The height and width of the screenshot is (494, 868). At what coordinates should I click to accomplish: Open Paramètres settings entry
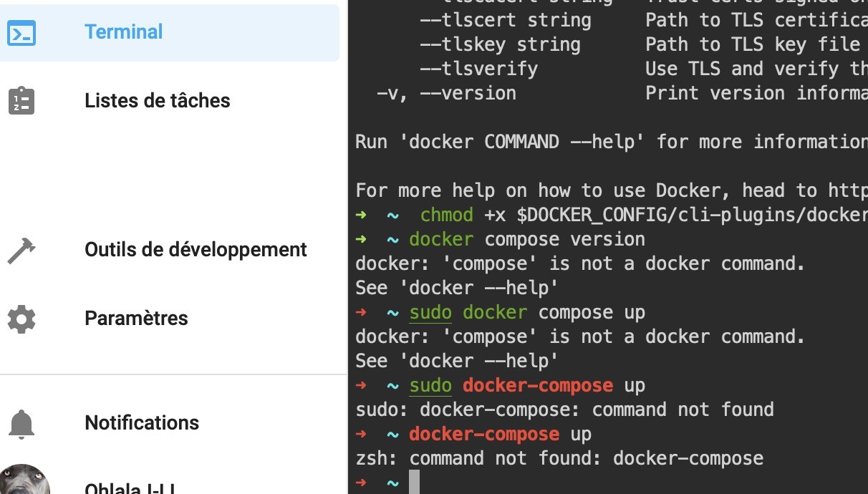pyautogui.click(x=136, y=319)
